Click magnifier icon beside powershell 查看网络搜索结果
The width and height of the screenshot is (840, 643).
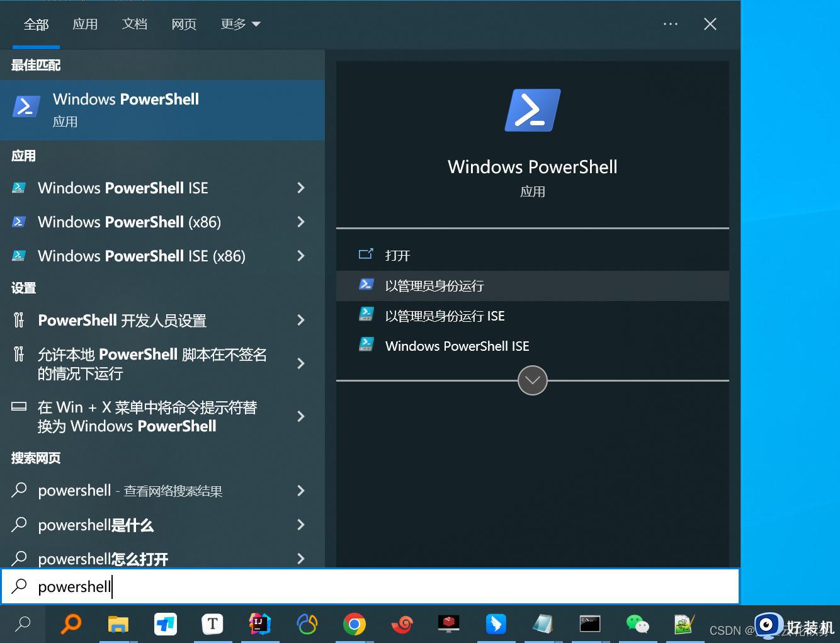click(x=20, y=489)
